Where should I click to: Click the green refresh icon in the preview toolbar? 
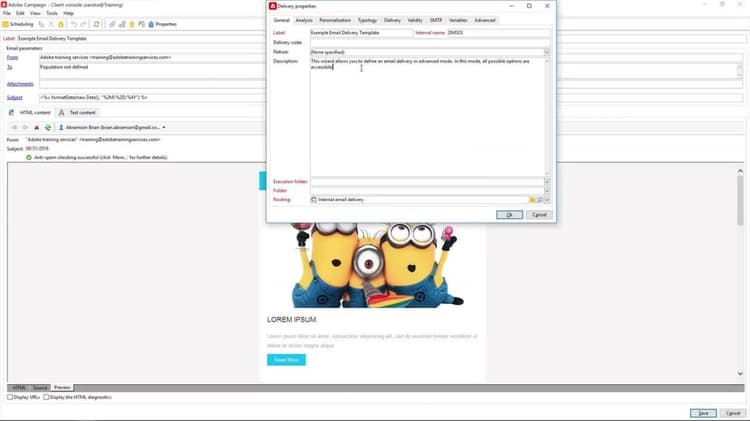48,128
